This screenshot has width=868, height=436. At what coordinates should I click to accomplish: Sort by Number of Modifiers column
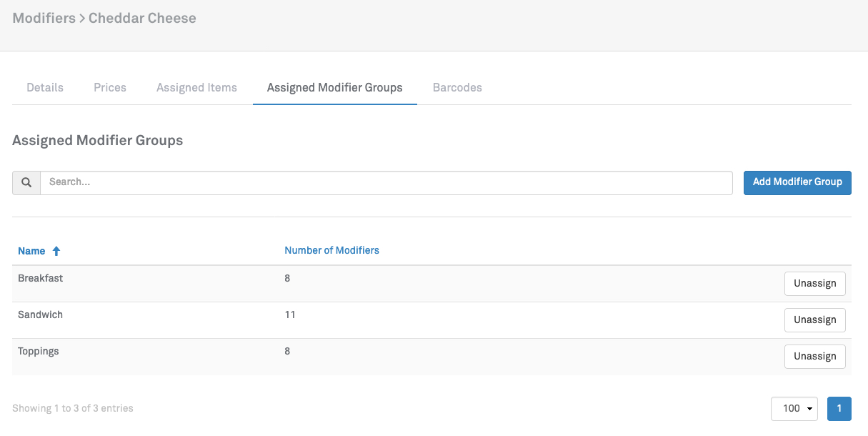[331, 251]
